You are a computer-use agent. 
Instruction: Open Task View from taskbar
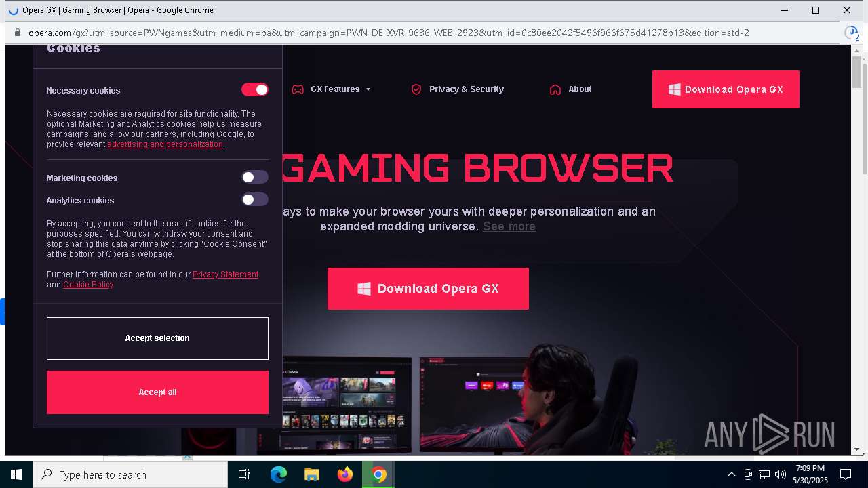[244, 474]
